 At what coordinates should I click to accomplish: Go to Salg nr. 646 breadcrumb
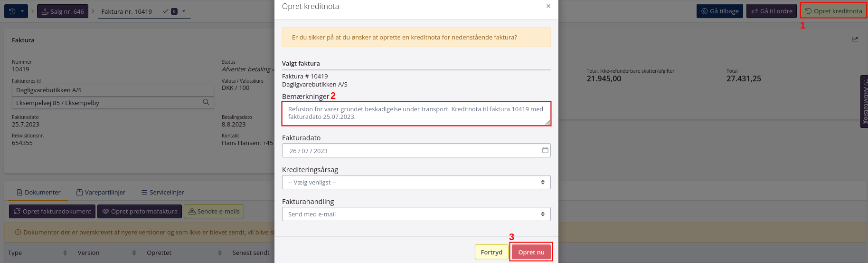coord(63,11)
